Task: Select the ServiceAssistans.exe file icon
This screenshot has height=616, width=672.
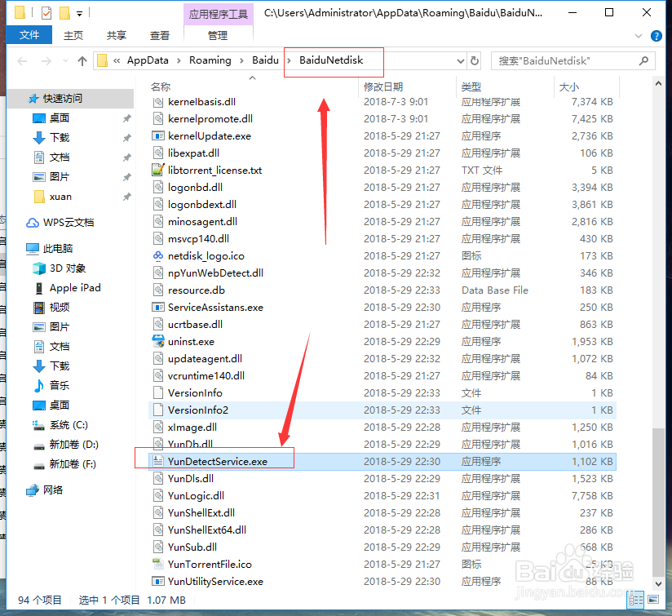Action: pyautogui.click(x=158, y=308)
